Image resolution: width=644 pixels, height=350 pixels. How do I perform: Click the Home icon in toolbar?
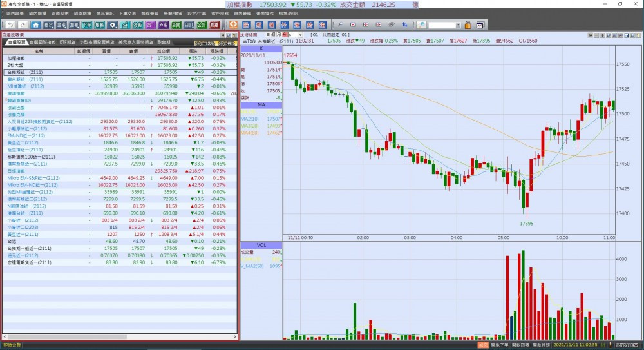point(36,24)
